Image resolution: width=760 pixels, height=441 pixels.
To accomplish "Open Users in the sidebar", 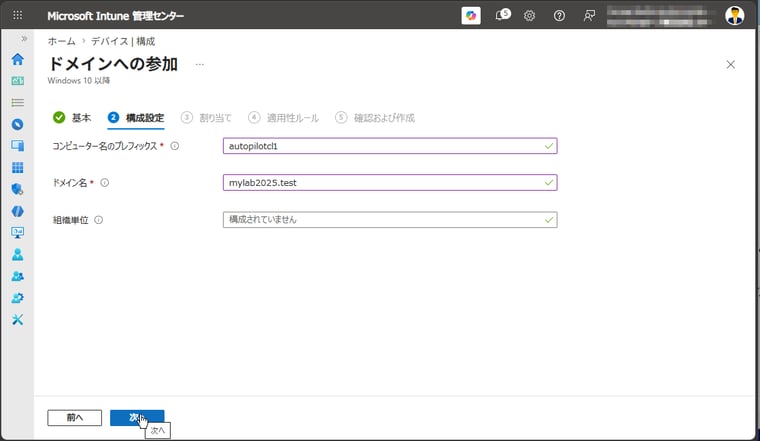I will (17, 254).
